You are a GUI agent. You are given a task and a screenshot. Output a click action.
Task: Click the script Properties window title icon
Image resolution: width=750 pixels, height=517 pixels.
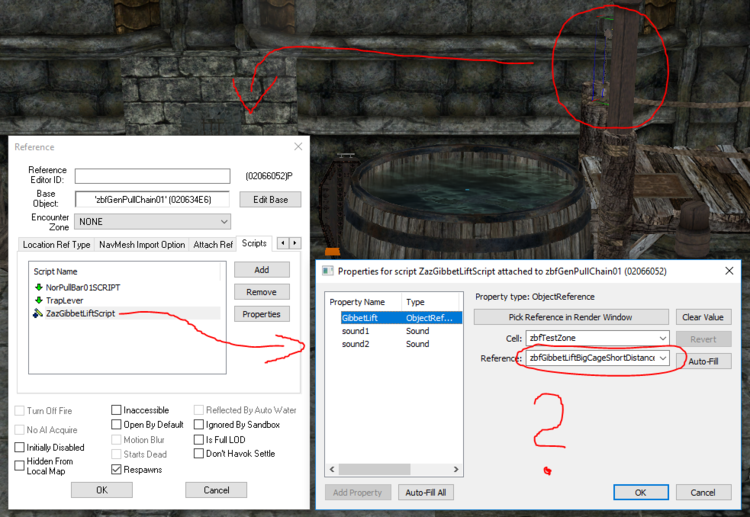click(328, 271)
